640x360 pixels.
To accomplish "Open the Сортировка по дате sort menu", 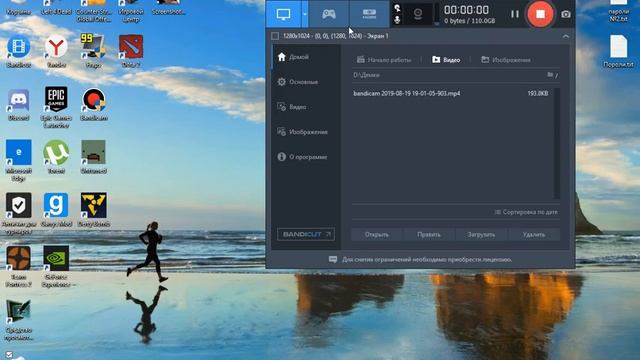I will click(526, 212).
